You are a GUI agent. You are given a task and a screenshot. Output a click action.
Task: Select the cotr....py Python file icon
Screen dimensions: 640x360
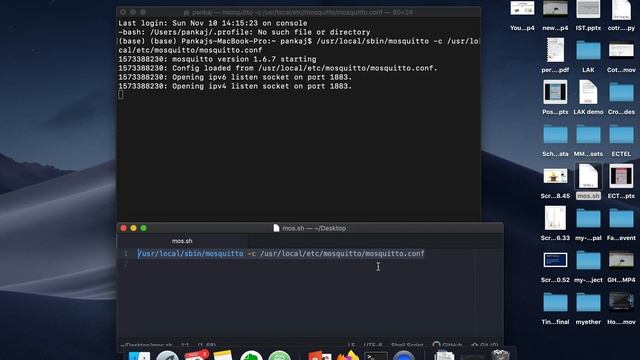pos(621,10)
